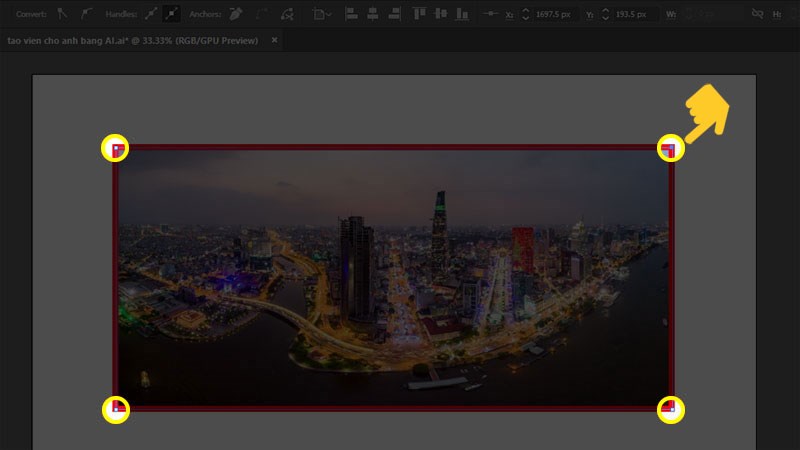Show handles for multiple selected anchors

click(150, 14)
